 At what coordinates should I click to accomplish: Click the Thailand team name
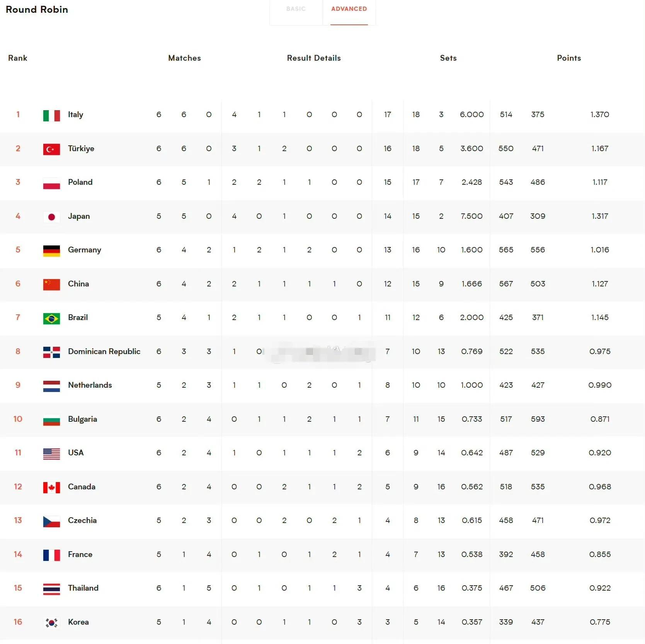click(83, 588)
